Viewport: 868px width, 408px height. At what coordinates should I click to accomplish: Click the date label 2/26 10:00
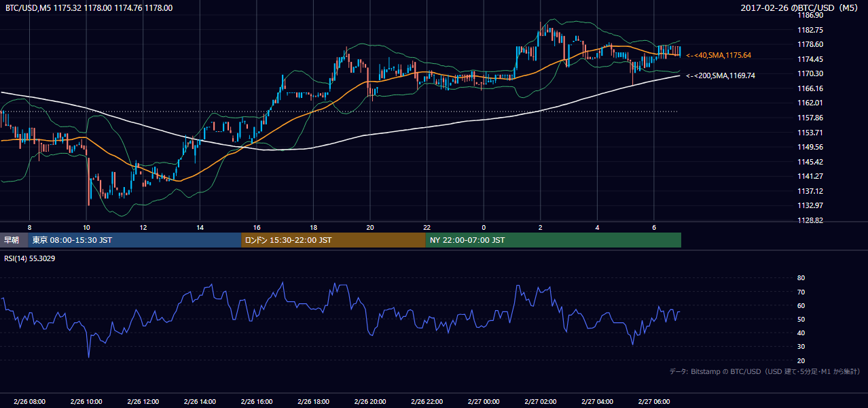86,402
